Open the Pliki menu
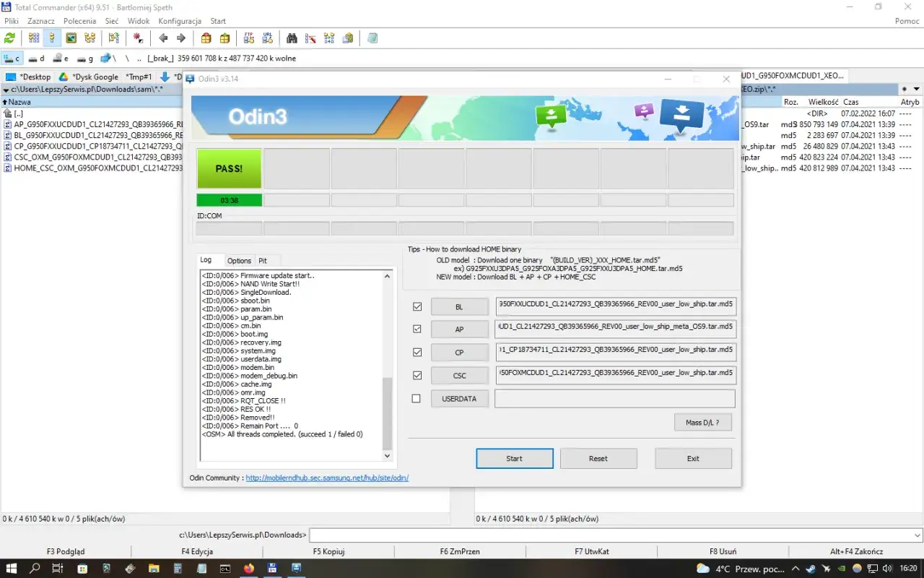Screen dimensions: 924x578 pyautogui.click(x=11, y=21)
